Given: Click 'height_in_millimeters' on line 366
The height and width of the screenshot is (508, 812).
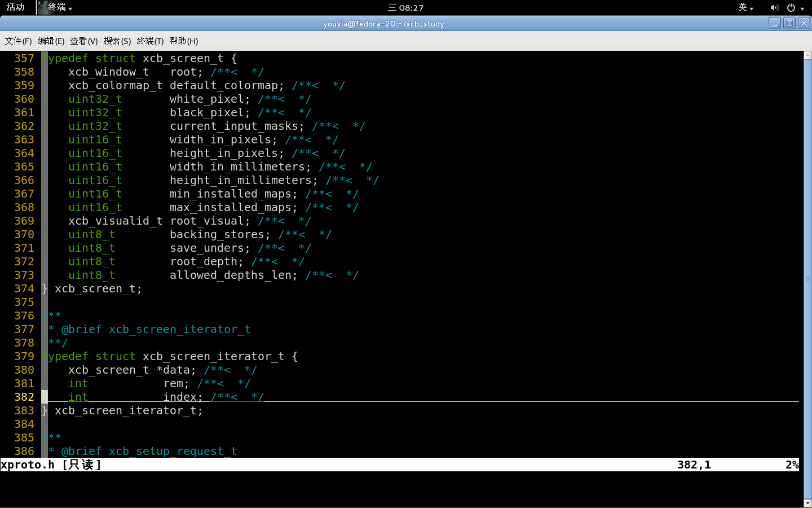Looking at the screenshot, I should click(x=241, y=180).
